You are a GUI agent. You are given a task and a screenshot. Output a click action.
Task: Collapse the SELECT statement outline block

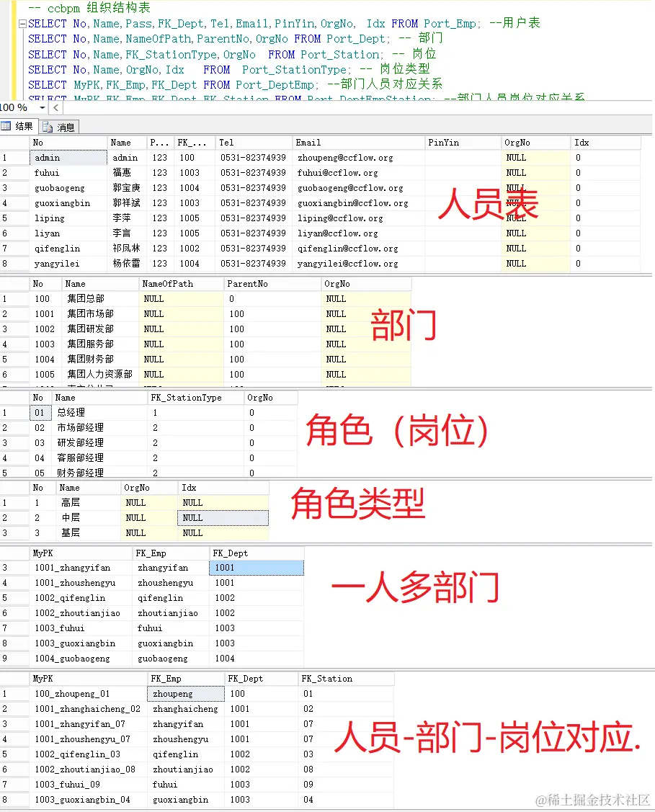(22, 24)
